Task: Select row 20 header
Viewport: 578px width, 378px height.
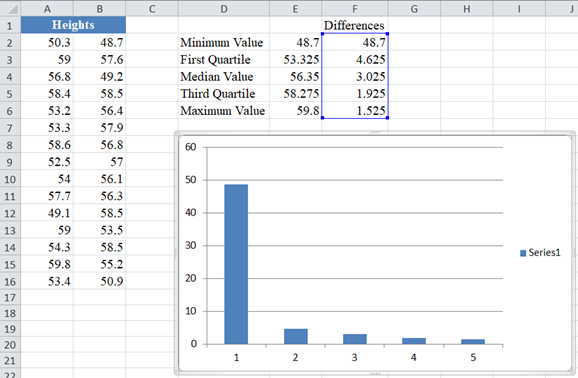Action: (10, 345)
